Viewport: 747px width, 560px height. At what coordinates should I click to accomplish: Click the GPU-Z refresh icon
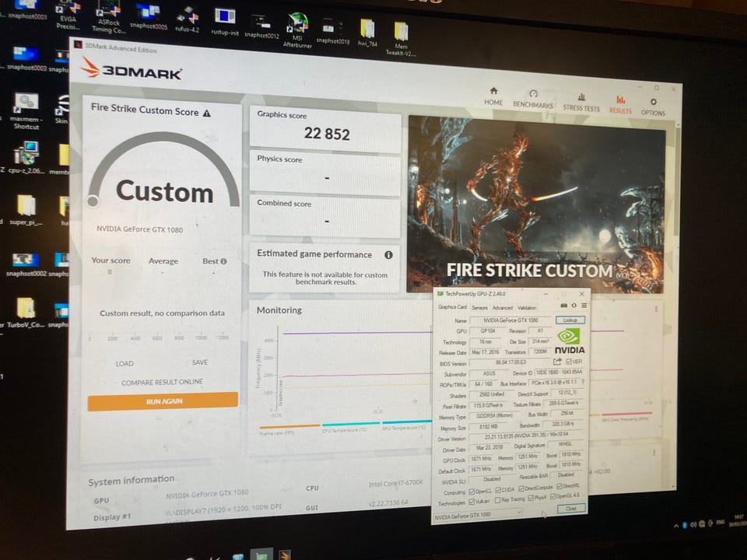(x=574, y=306)
